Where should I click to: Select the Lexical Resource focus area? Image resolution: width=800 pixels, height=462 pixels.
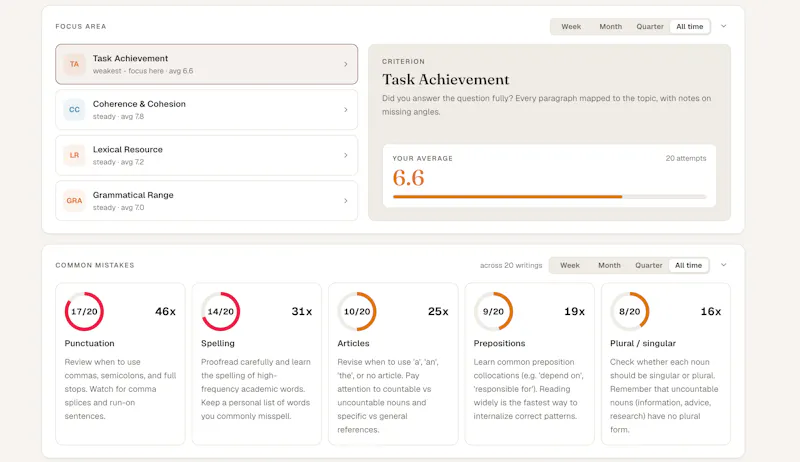coord(207,155)
